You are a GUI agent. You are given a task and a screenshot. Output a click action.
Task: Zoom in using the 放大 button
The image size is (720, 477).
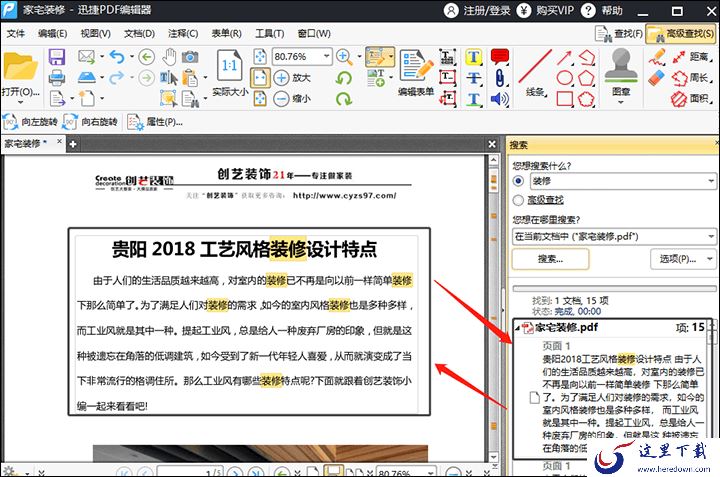point(292,78)
